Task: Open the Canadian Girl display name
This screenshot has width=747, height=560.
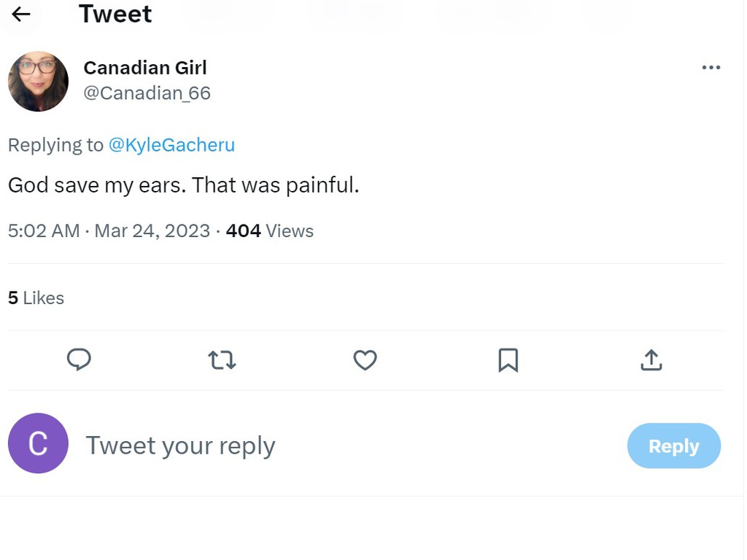Action: [x=145, y=68]
